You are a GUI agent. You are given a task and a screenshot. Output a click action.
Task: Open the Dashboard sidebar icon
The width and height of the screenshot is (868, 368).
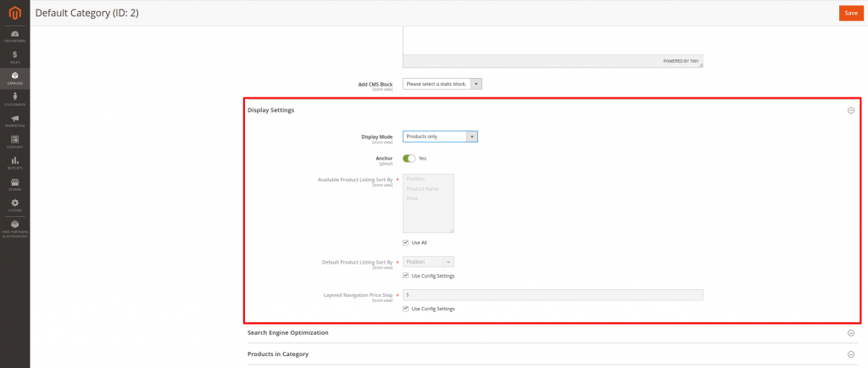click(x=14, y=36)
